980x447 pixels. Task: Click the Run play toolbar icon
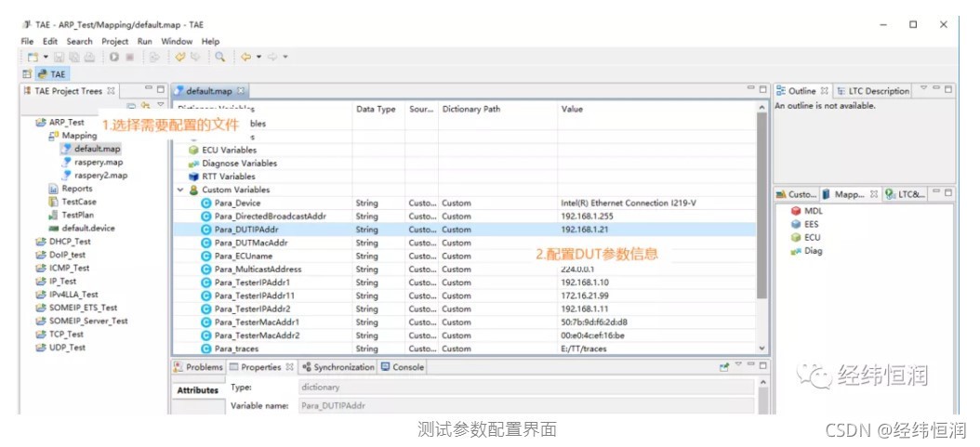113,57
